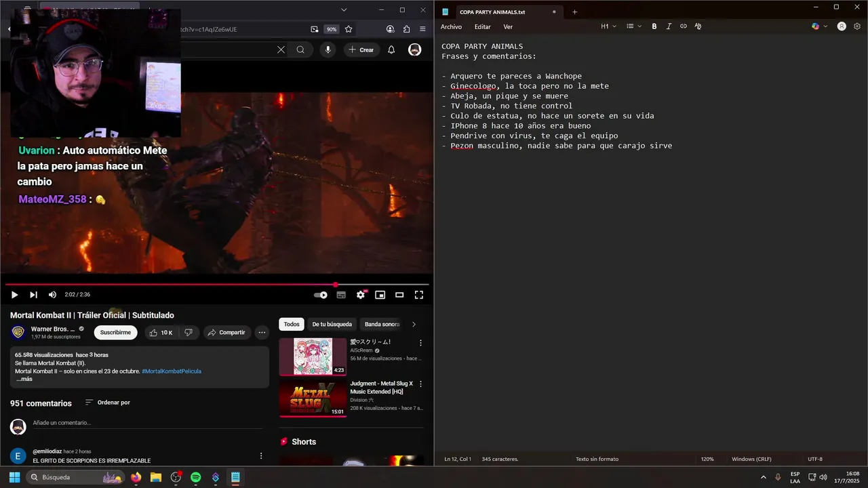Open the Metal Slug X music thumbnail

click(x=313, y=398)
